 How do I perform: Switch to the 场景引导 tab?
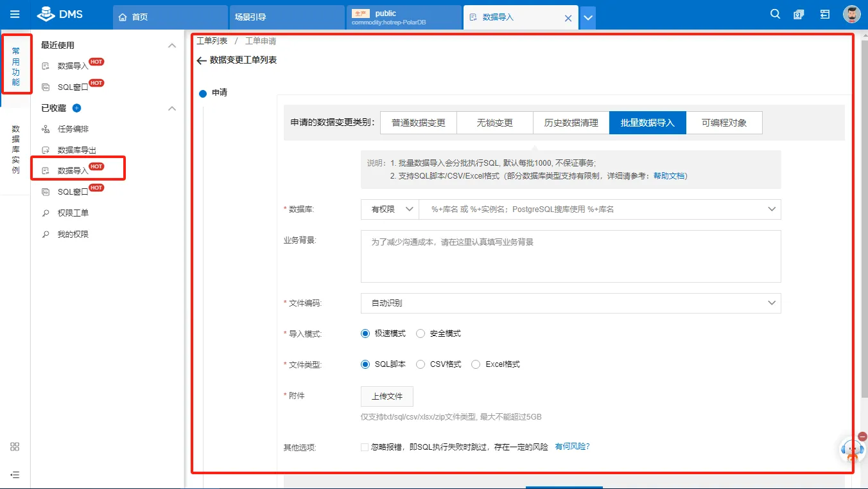[286, 17]
